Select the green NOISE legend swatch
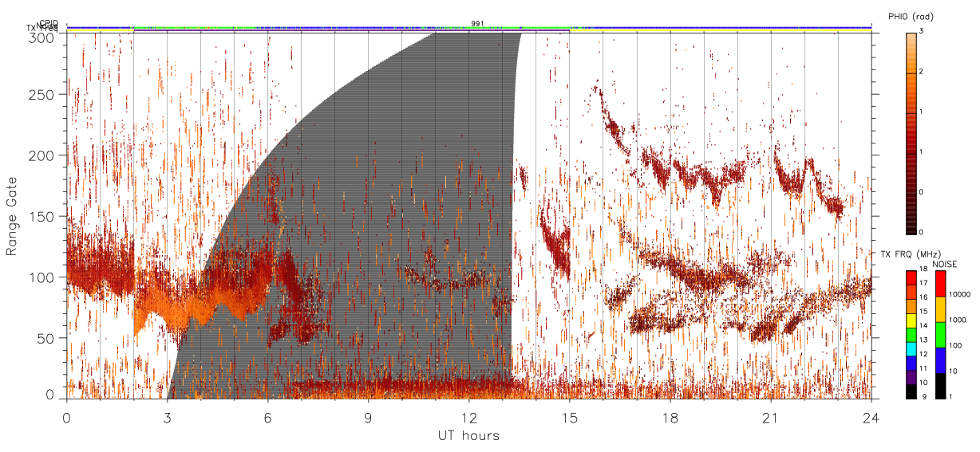Image resolution: width=980 pixels, height=452 pixels. click(x=941, y=335)
